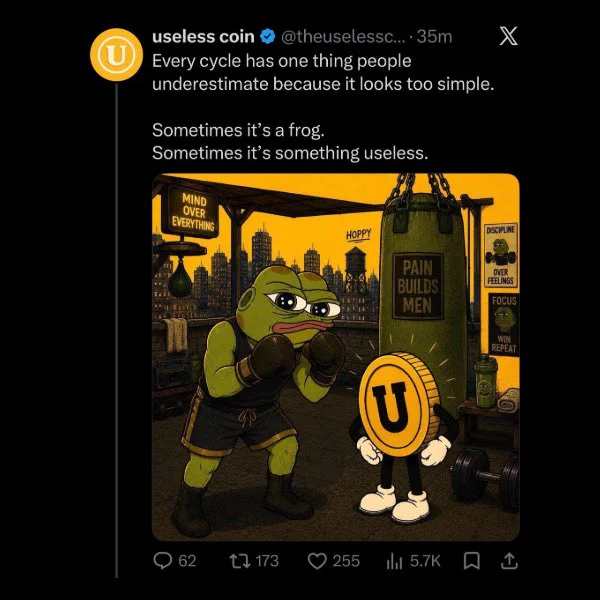
Task: Like the tweet with the heart icon
Action: coord(317,561)
